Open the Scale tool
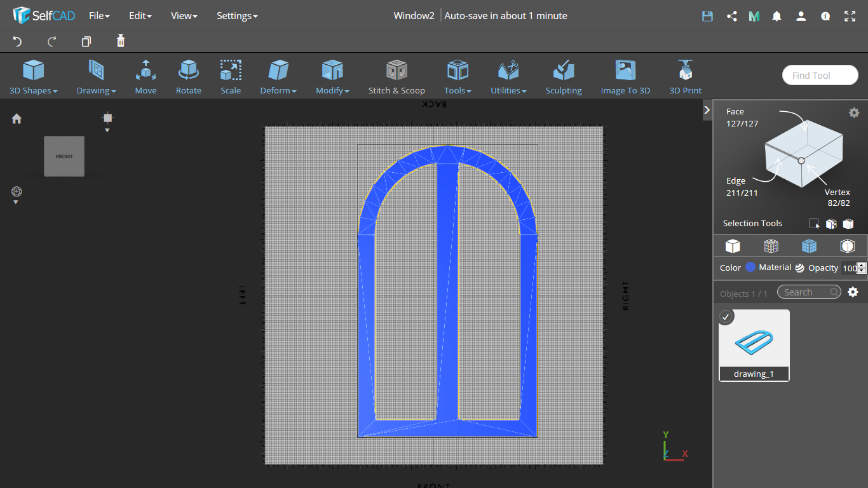The width and height of the screenshot is (868, 488). (231, 77)
